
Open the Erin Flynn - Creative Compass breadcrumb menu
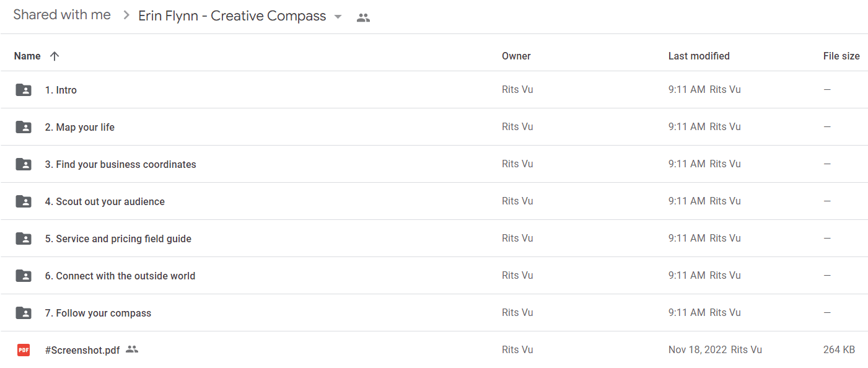pos(232,16)
